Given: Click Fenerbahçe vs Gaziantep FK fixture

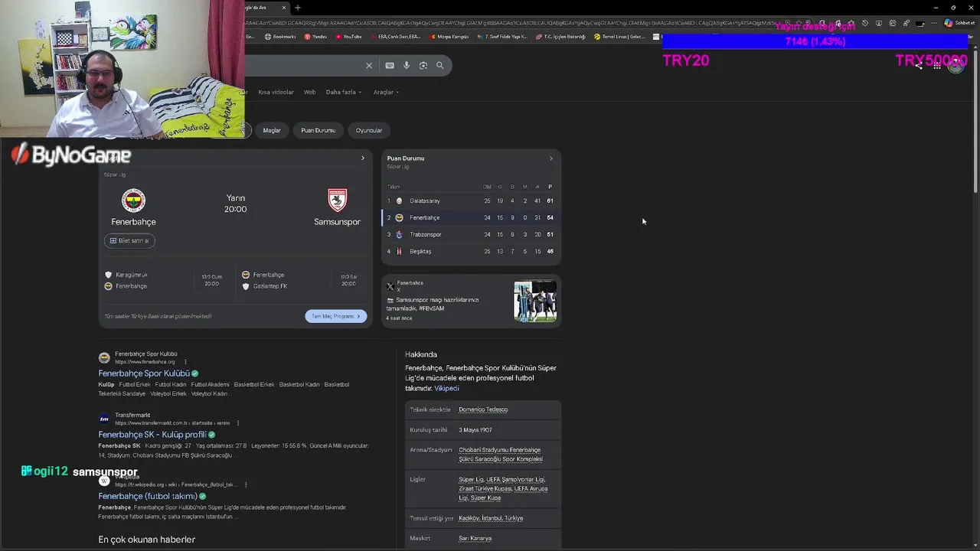Looking at the screenshot, I should [x=300, y=281].
